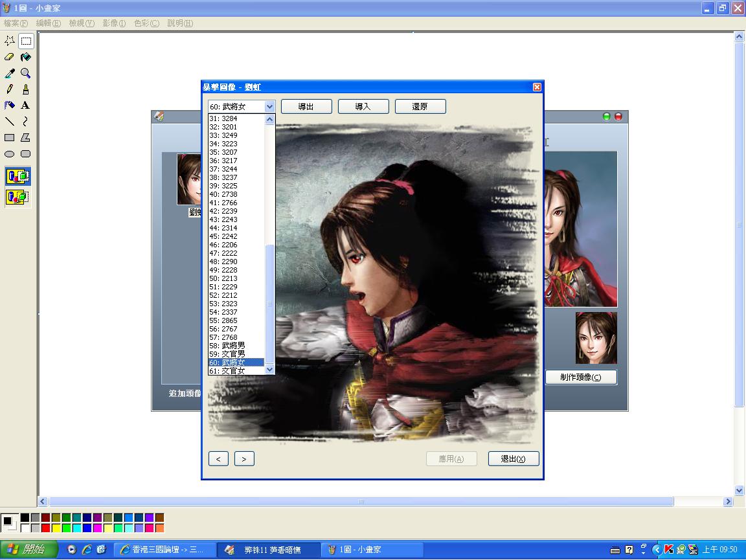This screenshot has height=560, width=746.
Task: Click the canvas vertical scroll-down arrow
Action: pos(740,490)
